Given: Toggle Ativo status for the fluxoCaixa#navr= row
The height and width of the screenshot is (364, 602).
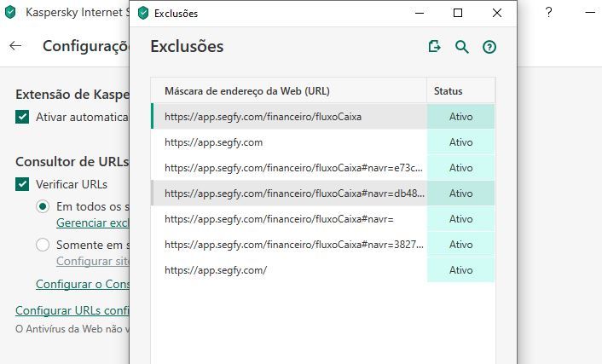Looking at the screenshot, I should pyautogui.click(x=460, y=219).
